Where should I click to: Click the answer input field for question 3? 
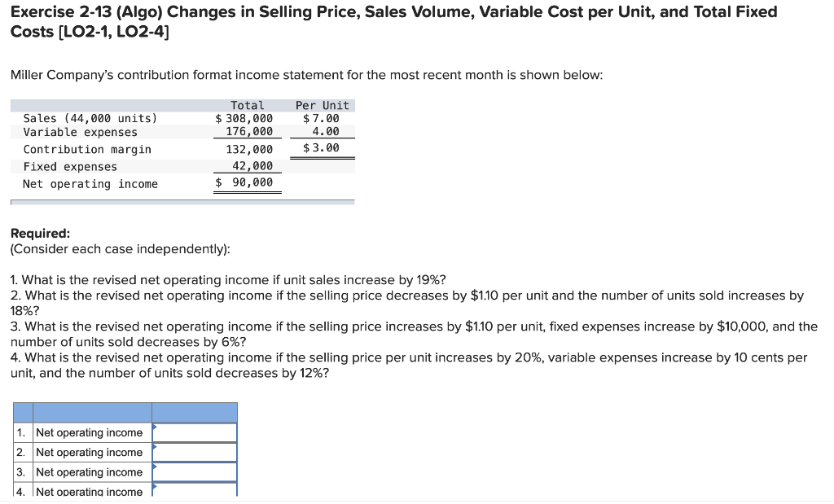point(195,471)
